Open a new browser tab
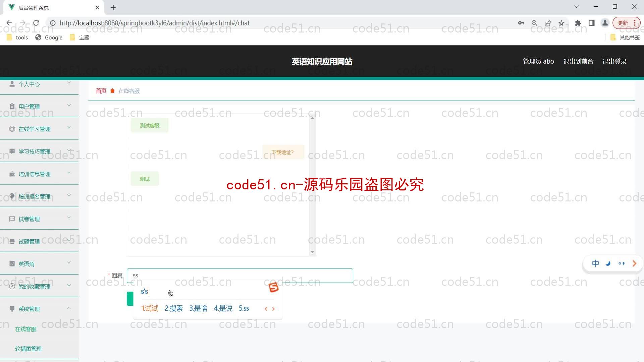This screenshot has height=362, width=644. [113, 7]
